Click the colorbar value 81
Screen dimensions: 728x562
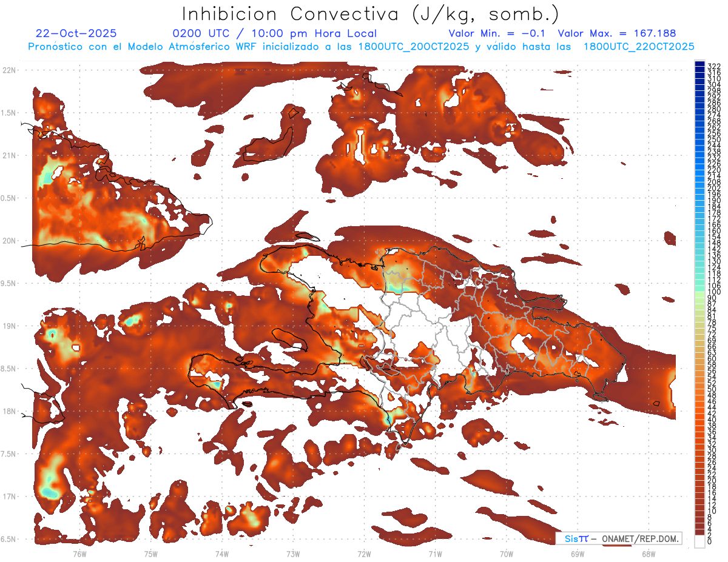pos(712,316)
